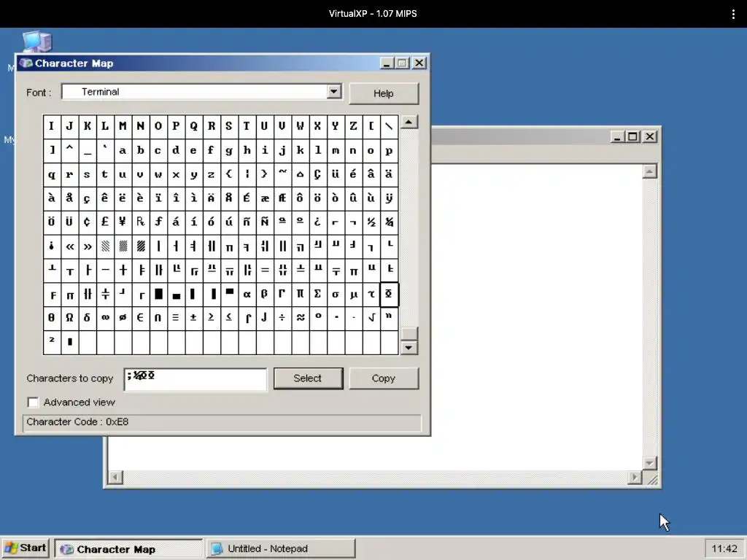Select the square root √ character
The image size is (747, 560).
[371, 318]
